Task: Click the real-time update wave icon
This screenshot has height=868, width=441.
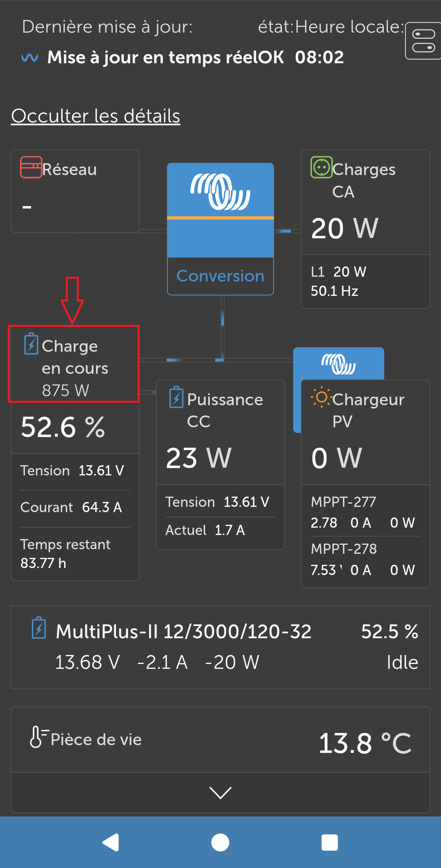Action: pyautogui.click(x=30, y=57)
